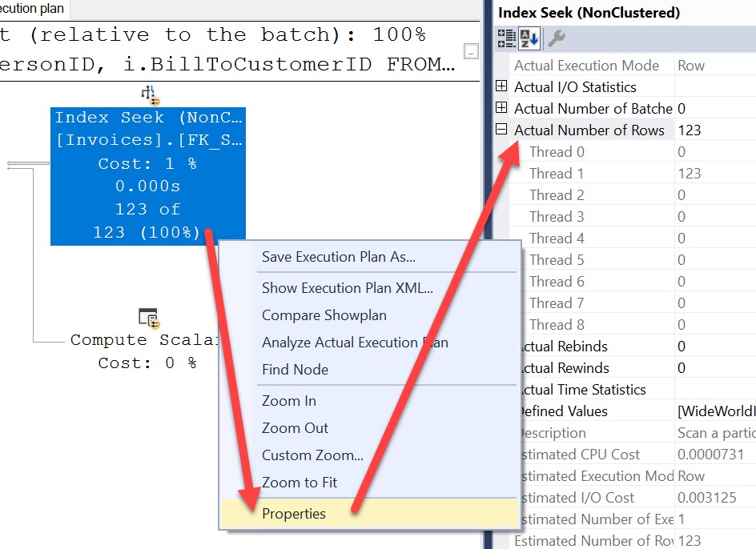This screenshot has width=756, height=549.
Task: Select the Actual Time Statistics property row
Action: pos(638,390)
